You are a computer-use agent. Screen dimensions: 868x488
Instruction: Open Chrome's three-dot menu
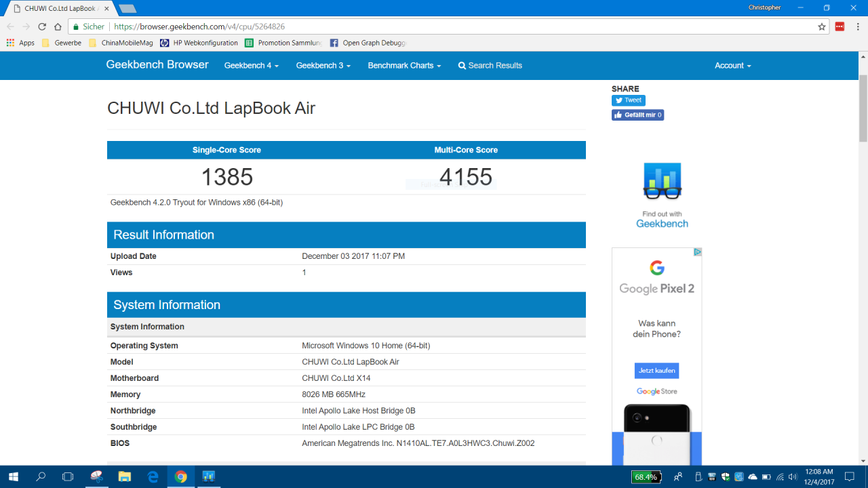click(x=857, y=26)
